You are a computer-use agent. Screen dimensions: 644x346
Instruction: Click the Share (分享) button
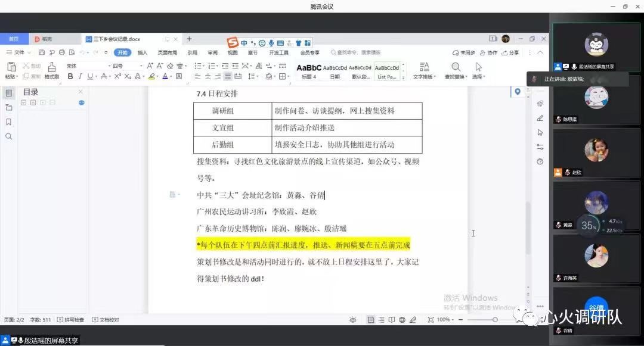(x=510, y=52)
